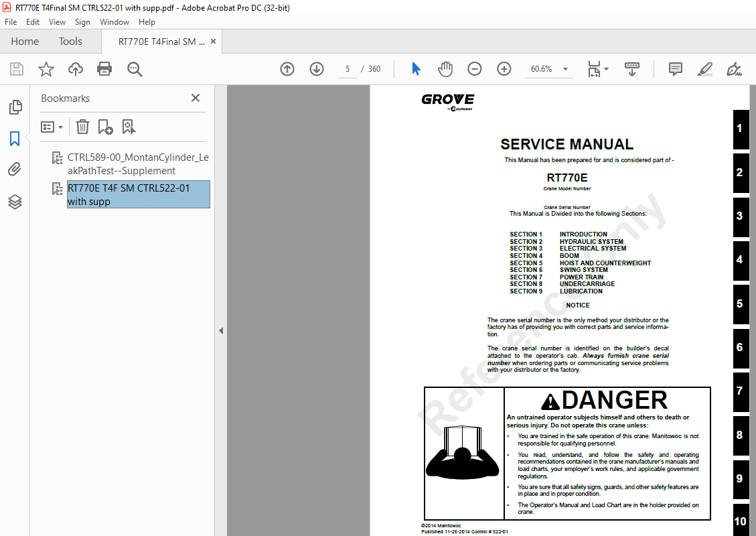Open bookmarks options dropdown menu

coord(52,127)
